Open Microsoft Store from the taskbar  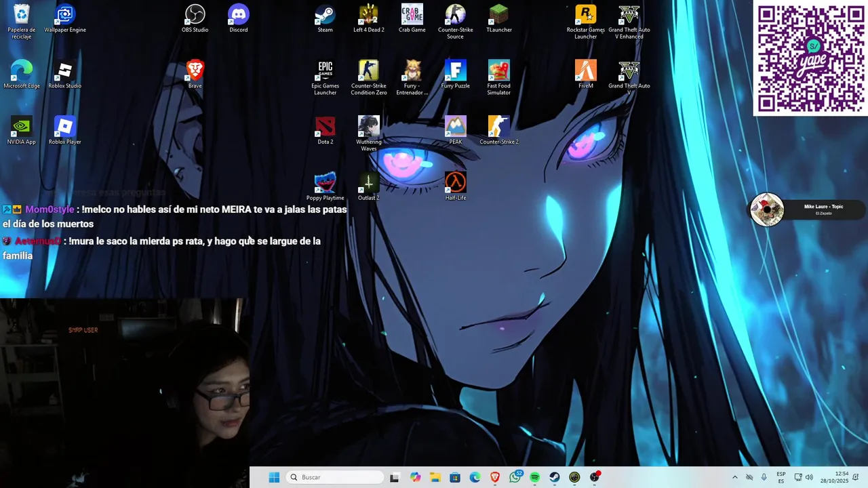click(x=455, y=477)
